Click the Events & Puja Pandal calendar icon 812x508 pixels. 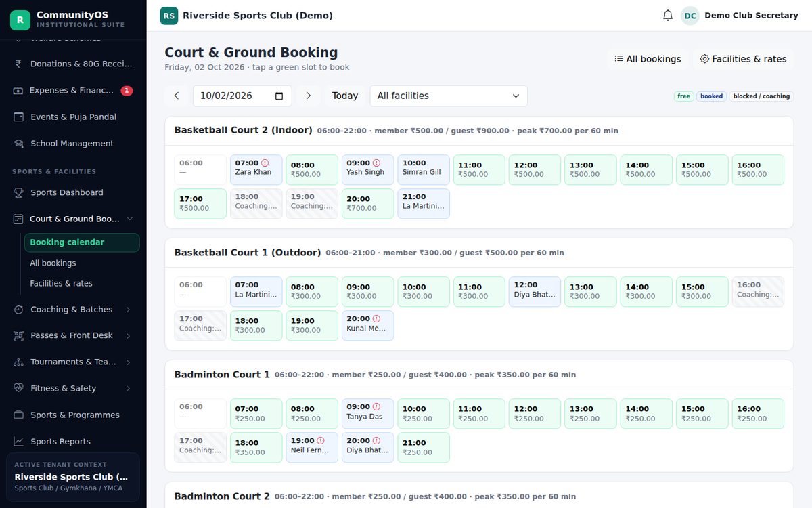coord(18,117)
